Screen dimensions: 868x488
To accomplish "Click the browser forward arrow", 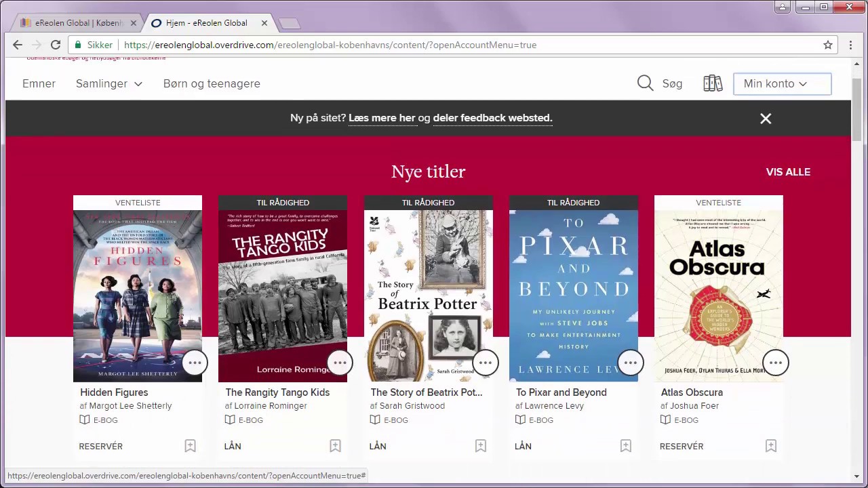I will pos(37,45).
